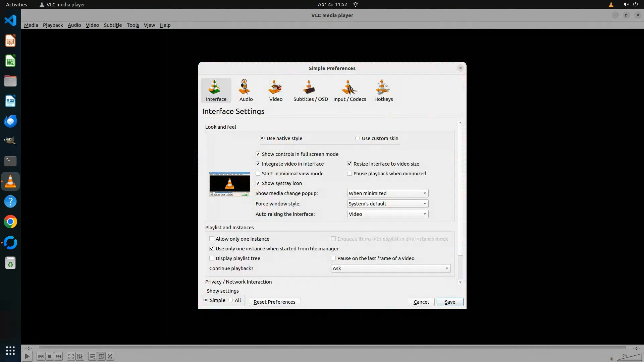This screenshot has width=644, height=362.
Task: Toggle the playlist view icon
Action: (x=92, y=356)
